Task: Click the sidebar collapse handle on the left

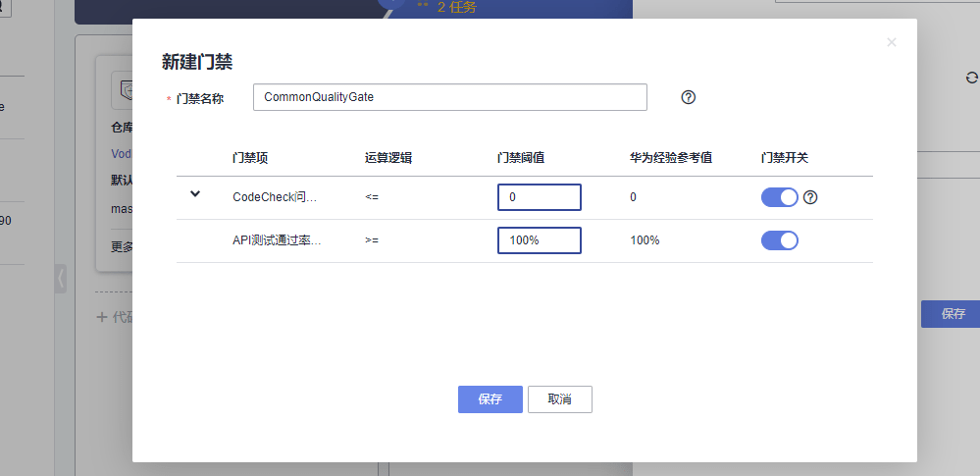Action: click(61, 278)
